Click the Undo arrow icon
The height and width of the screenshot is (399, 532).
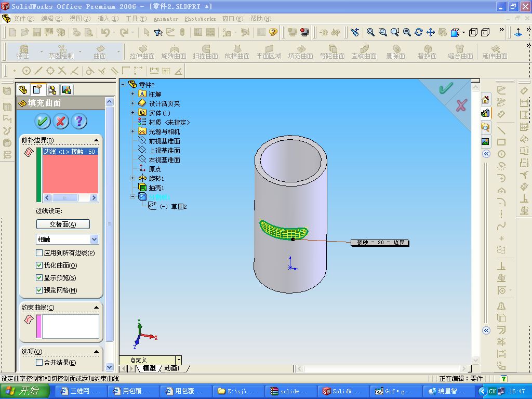tap(105, 32)
